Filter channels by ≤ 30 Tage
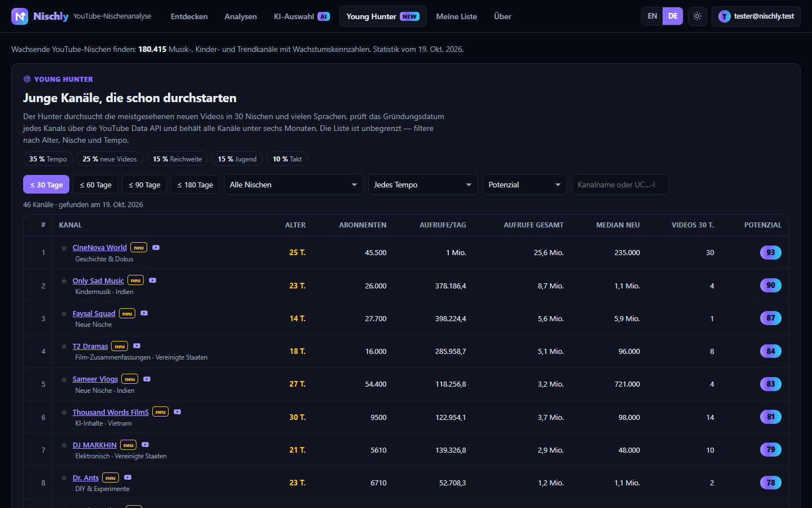 [46, 185]
